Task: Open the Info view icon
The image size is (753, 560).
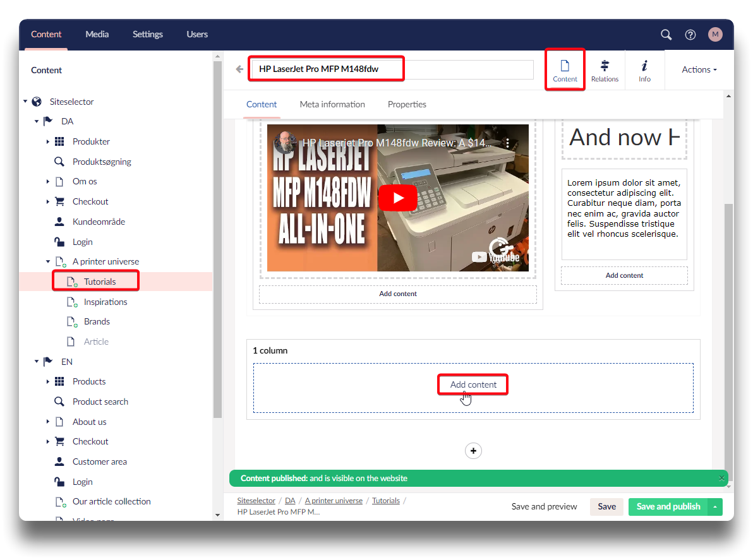Action: 644,70
